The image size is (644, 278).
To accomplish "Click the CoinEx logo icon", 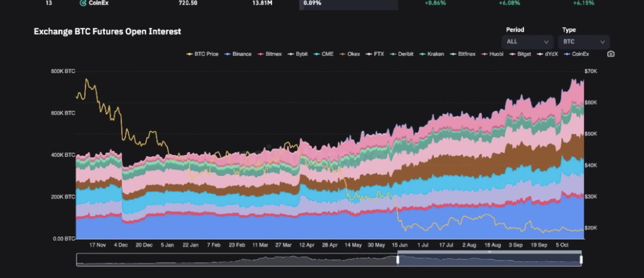I will point(83,3).
